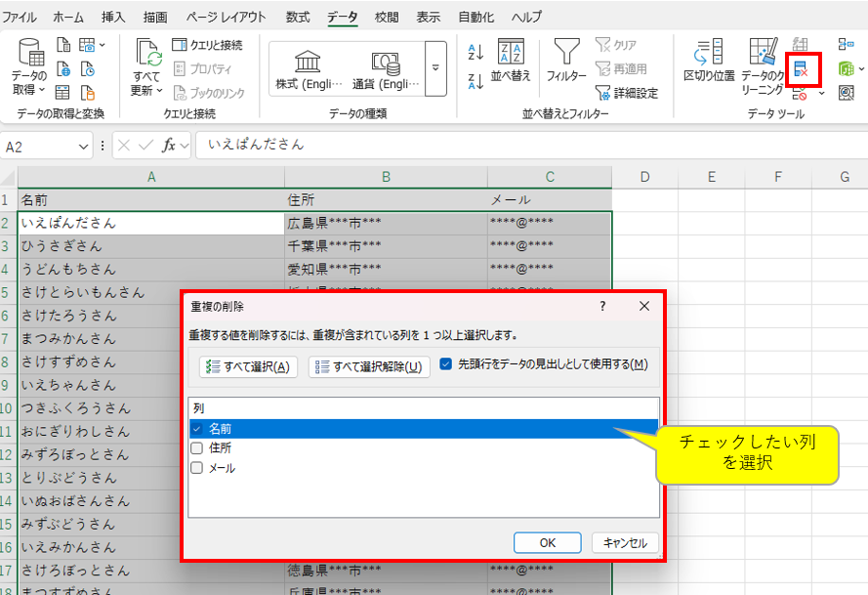Screen dimensions: 868x595
Task: Switch to the 校閲 ribbon tab
Action: pyautogui.click(x=387, y=17)
